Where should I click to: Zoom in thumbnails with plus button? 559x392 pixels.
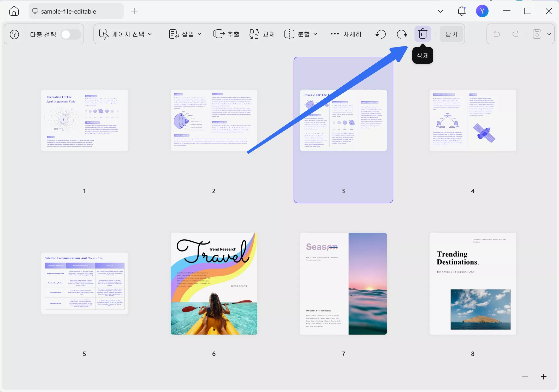coord(544,377)
